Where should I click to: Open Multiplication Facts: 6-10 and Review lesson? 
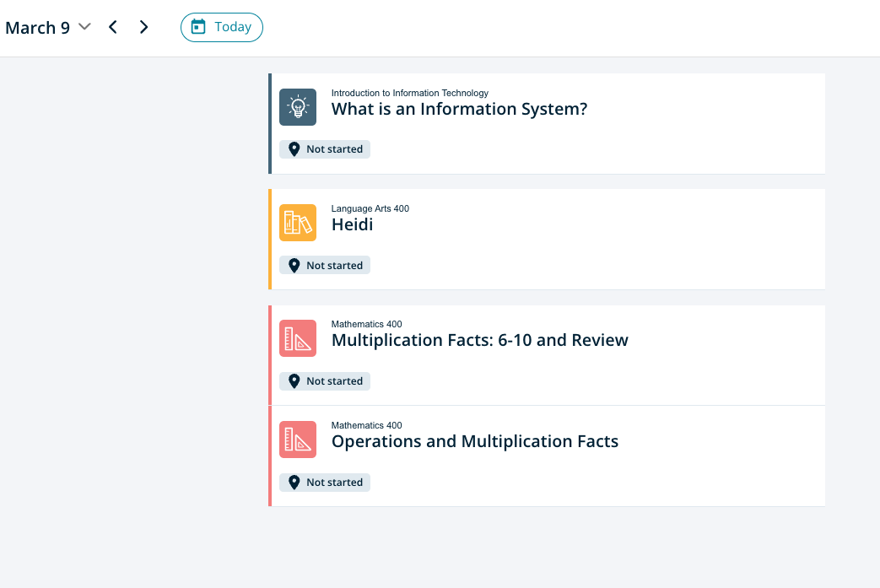[x=479, y=340]
